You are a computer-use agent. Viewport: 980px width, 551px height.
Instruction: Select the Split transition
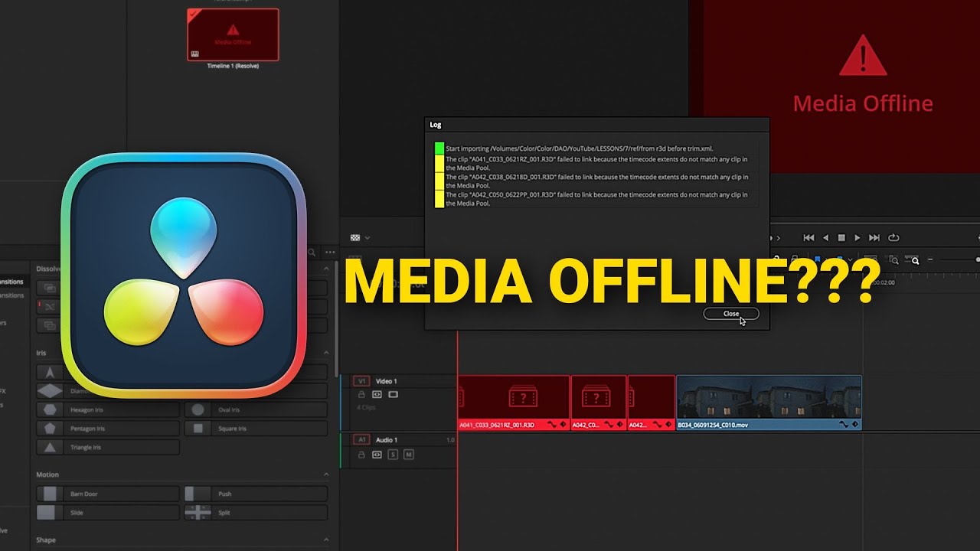256,513
